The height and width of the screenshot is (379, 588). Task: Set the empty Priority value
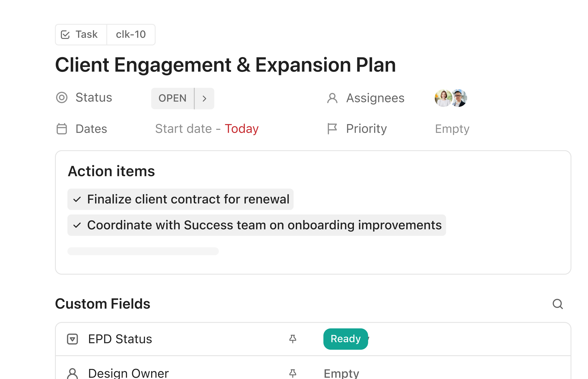tap(452, 129)
